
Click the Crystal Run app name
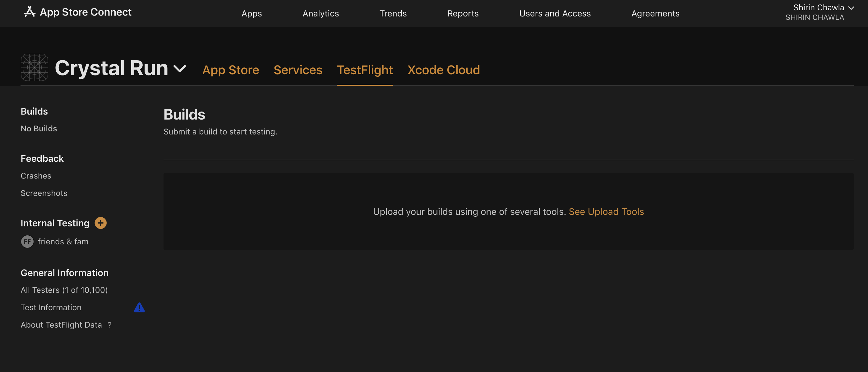(x=111, y=68)
